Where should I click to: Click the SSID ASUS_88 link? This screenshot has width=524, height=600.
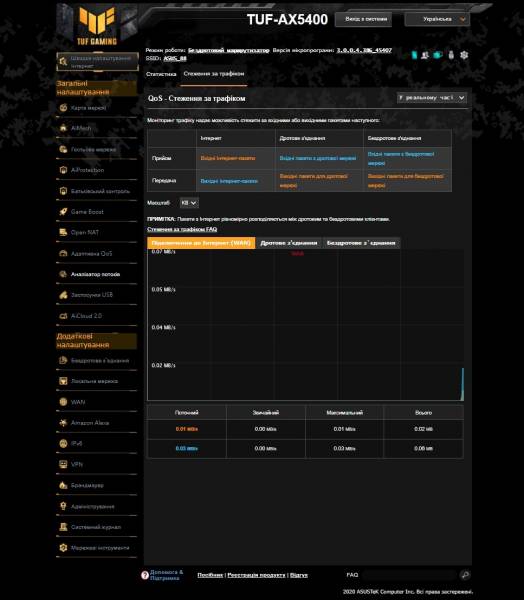[175, 59]
